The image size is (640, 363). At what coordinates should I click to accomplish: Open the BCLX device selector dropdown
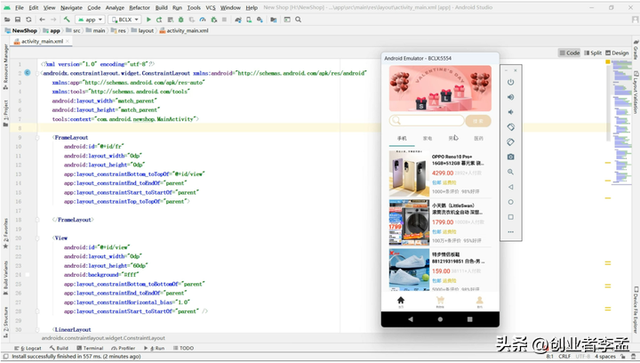point(125,20)
